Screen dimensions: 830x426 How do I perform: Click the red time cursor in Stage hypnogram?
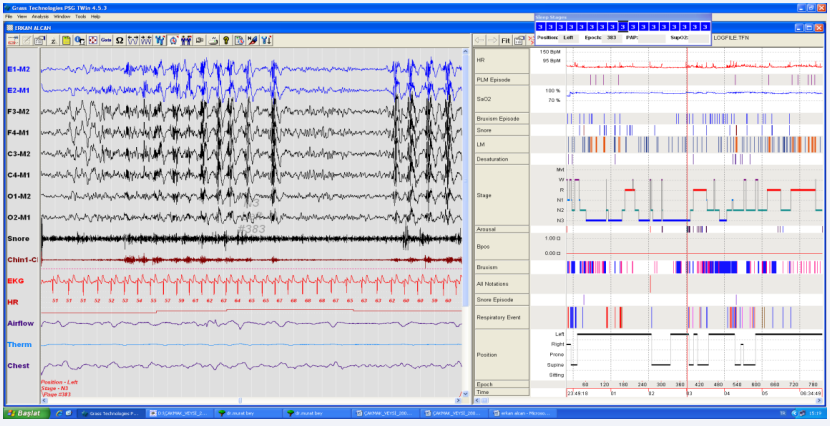pyautogui.click(x=687, y=196)
